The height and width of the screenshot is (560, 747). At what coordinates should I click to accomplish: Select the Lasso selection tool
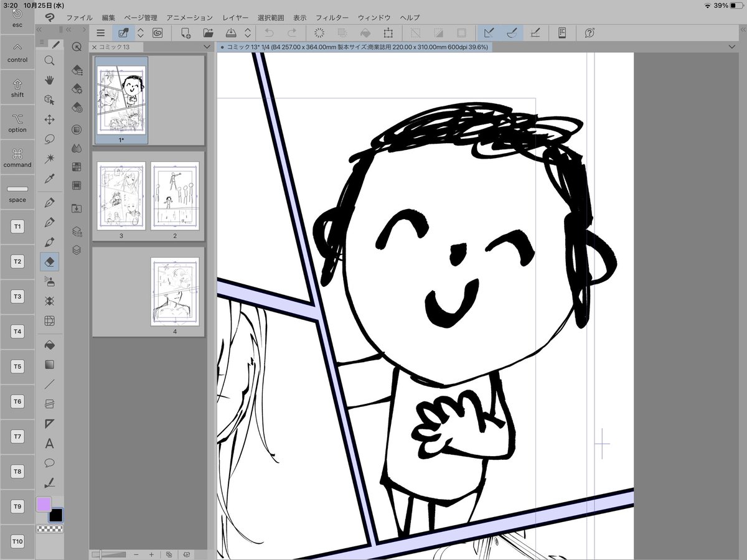[x=49, y=139]
